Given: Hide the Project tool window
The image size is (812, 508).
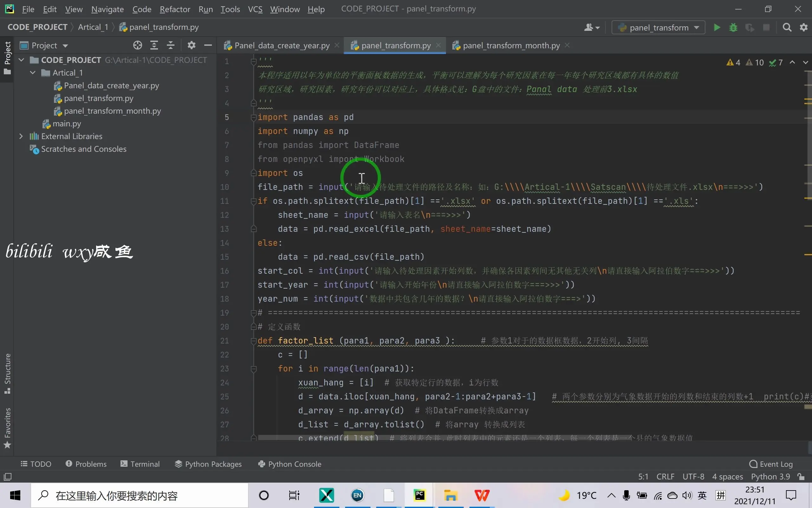Looking at the screenshot, I should pos(208,45).
